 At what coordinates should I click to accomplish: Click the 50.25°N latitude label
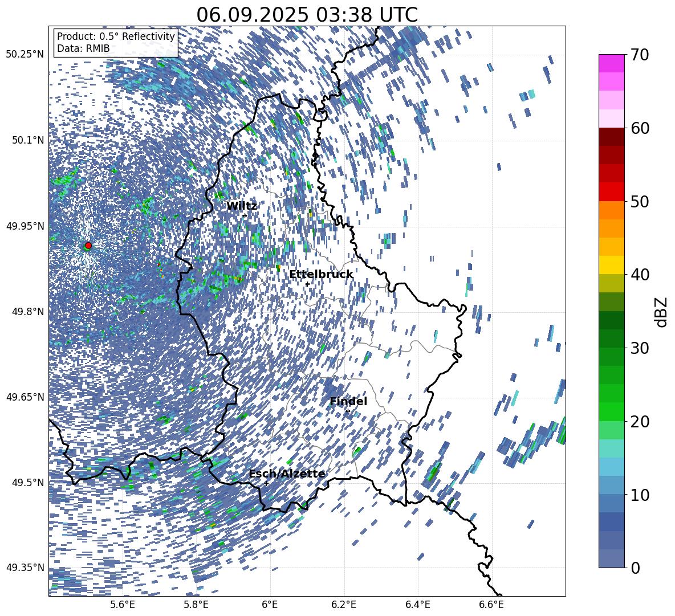point(25,55)
